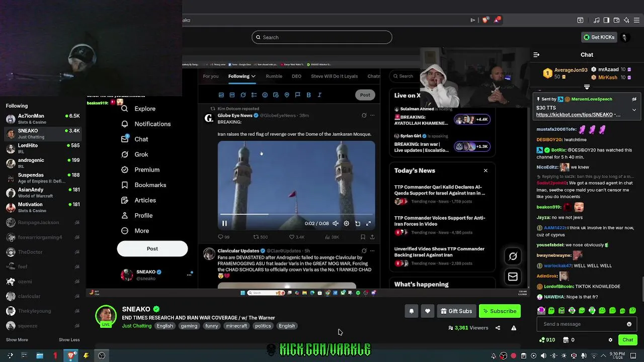
Task: Share the stream via the share icon
Action: point(498,328)
